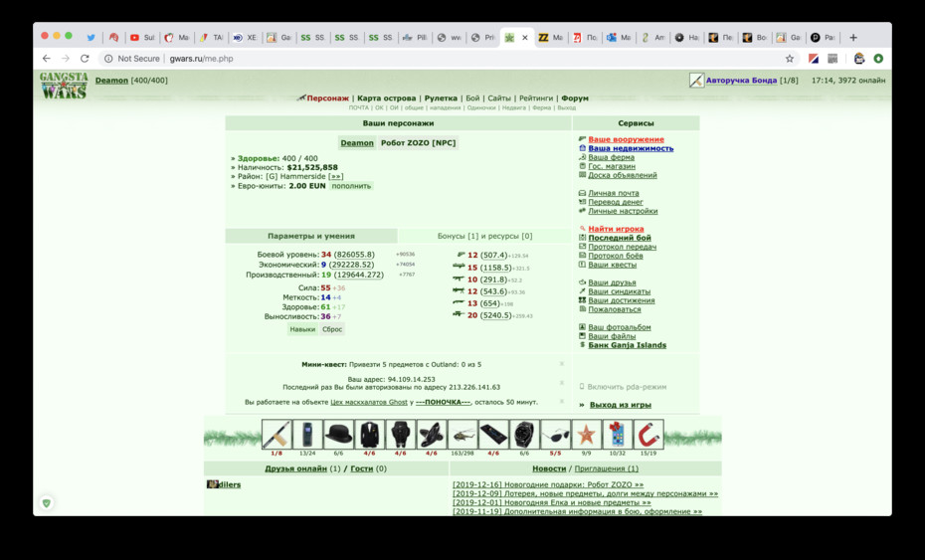Dismiss the work status notice with its x

(562, 401)
